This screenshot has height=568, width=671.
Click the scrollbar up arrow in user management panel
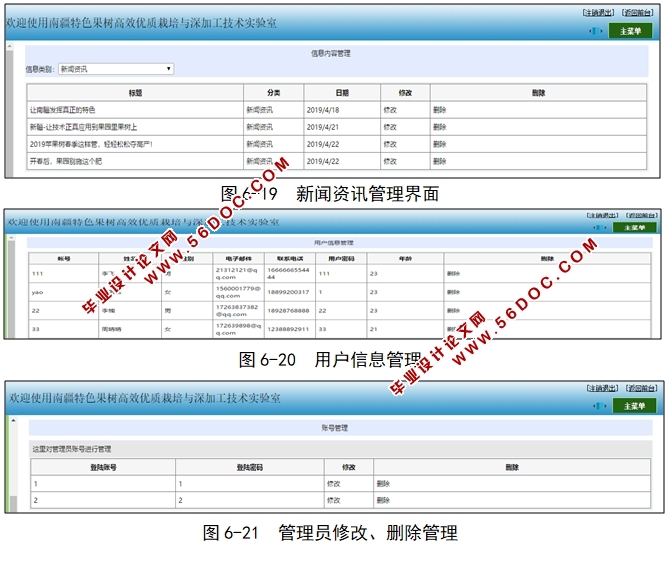(x=11, y=238)
